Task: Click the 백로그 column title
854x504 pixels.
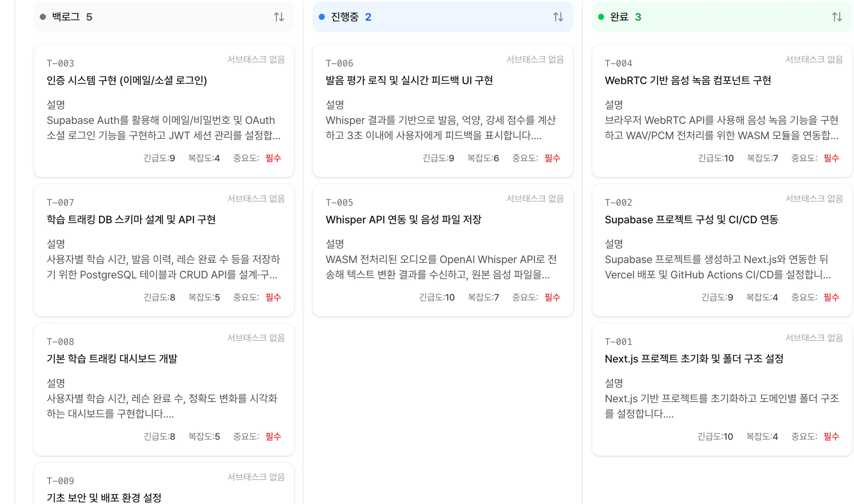Action: (x=66, y=17)
